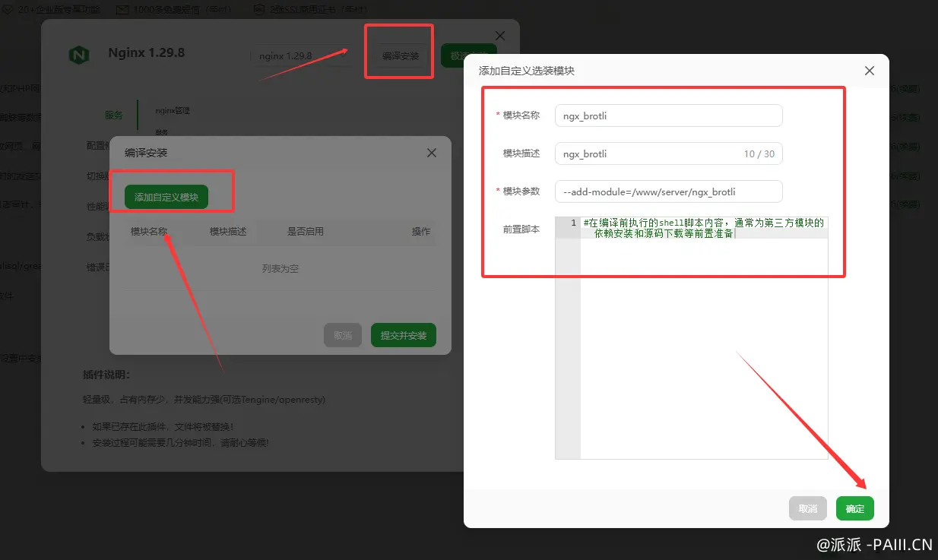Close the 添加自定义选装模块 dialog
This screenshot has height=560, width=938.
(870, 71)
